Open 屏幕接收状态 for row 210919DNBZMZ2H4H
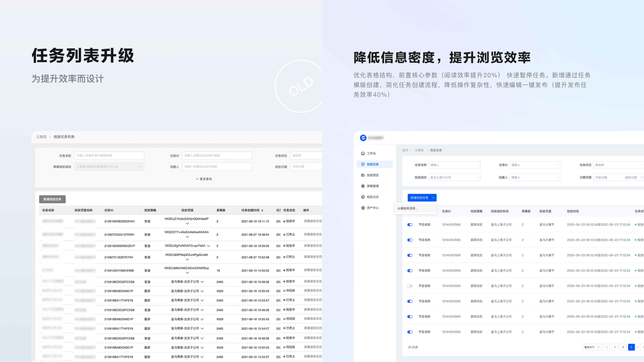The height and width of the screenshot is (362, 644). pos(313,221)
